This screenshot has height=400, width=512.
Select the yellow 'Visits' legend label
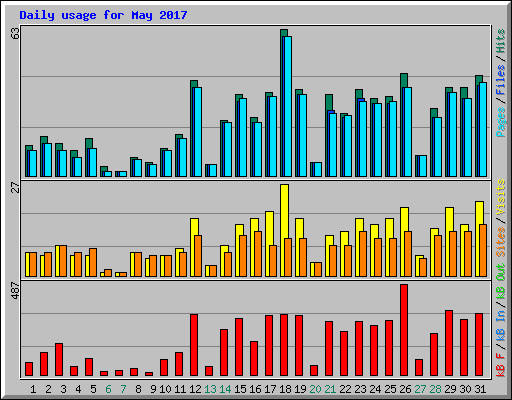coord(501,198)
